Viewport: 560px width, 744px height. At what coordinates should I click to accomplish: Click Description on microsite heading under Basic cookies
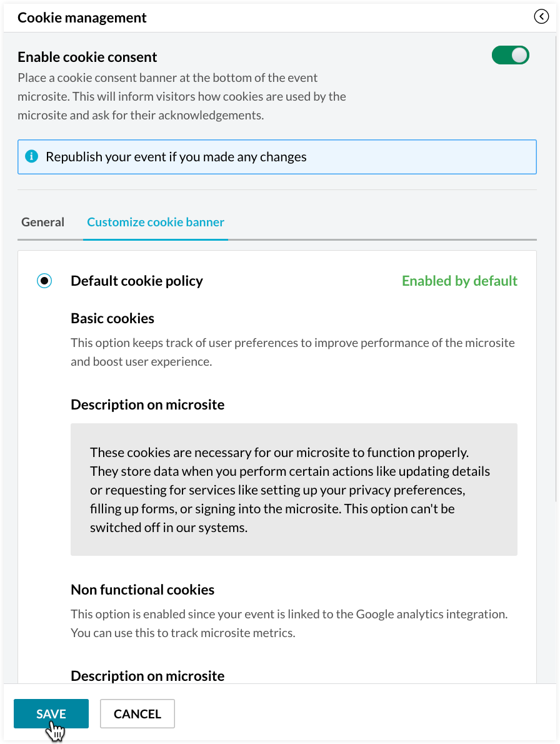147,405
